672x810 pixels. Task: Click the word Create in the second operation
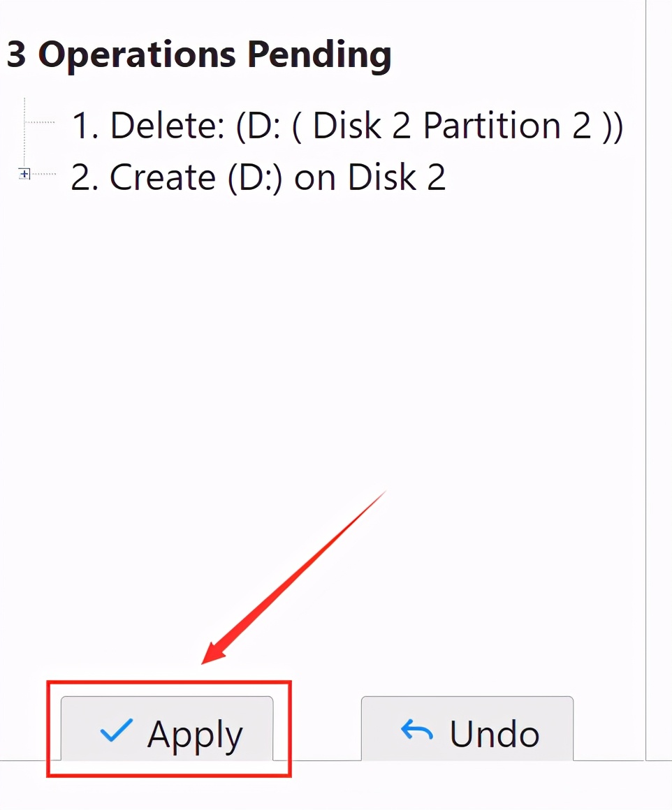[163, 177]
